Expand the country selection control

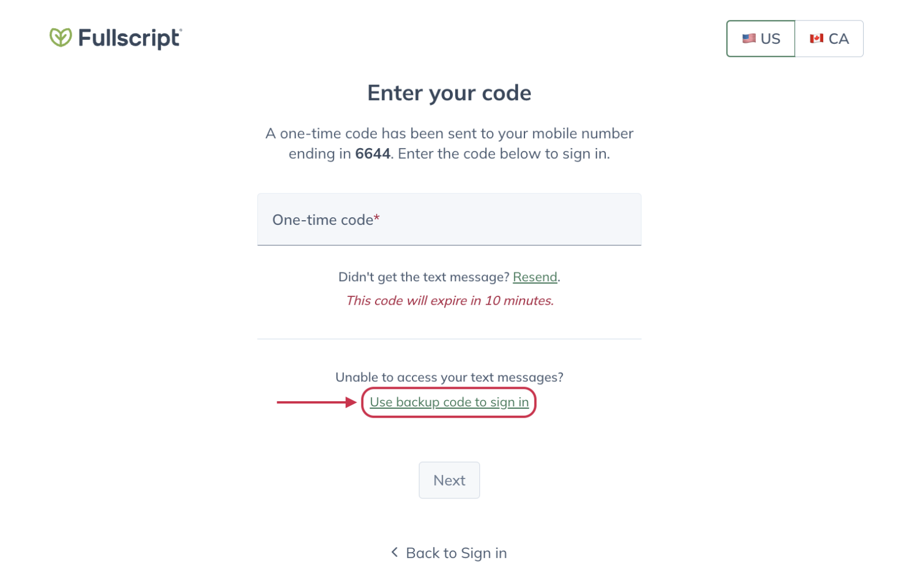[x=795, y=38]
